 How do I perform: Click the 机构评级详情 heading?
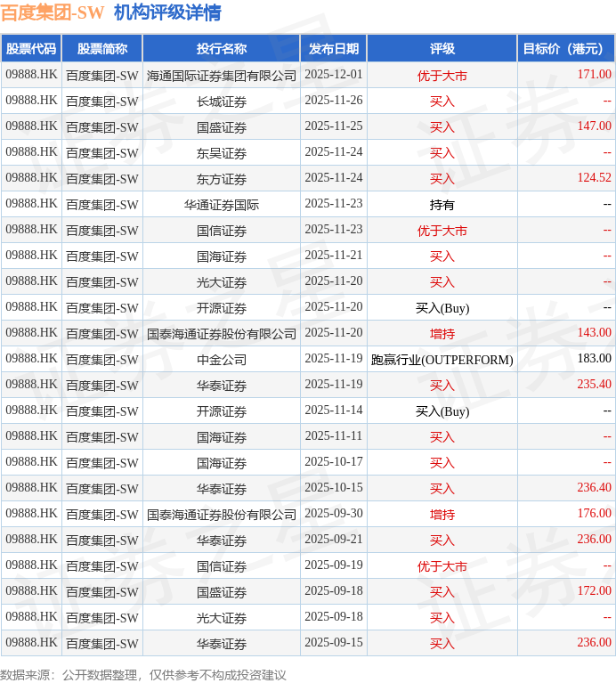click(167, 12)
